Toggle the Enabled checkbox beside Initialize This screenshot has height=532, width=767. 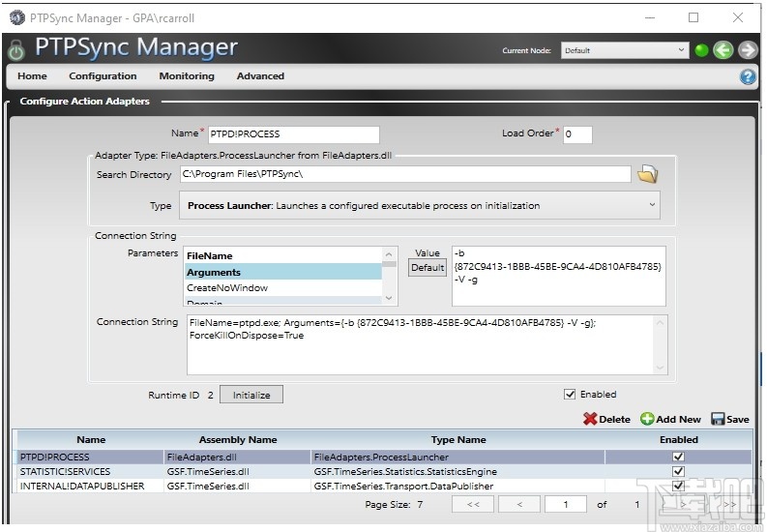570,394
